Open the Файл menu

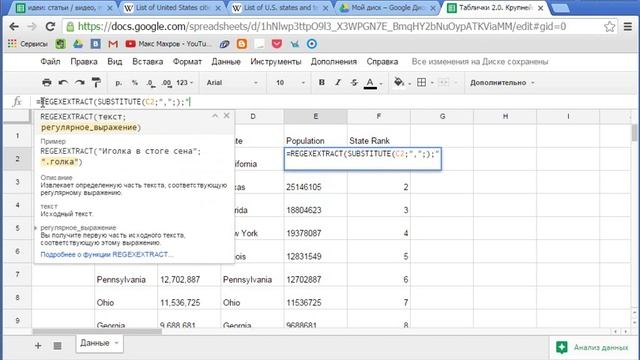50,62
